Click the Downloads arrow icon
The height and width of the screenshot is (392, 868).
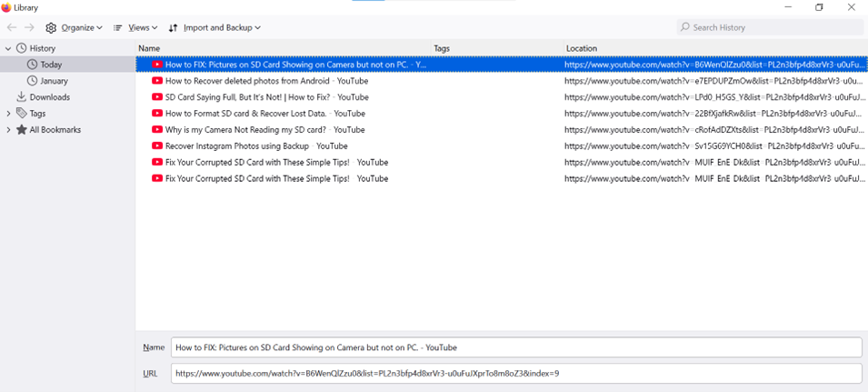click(22, 97)
